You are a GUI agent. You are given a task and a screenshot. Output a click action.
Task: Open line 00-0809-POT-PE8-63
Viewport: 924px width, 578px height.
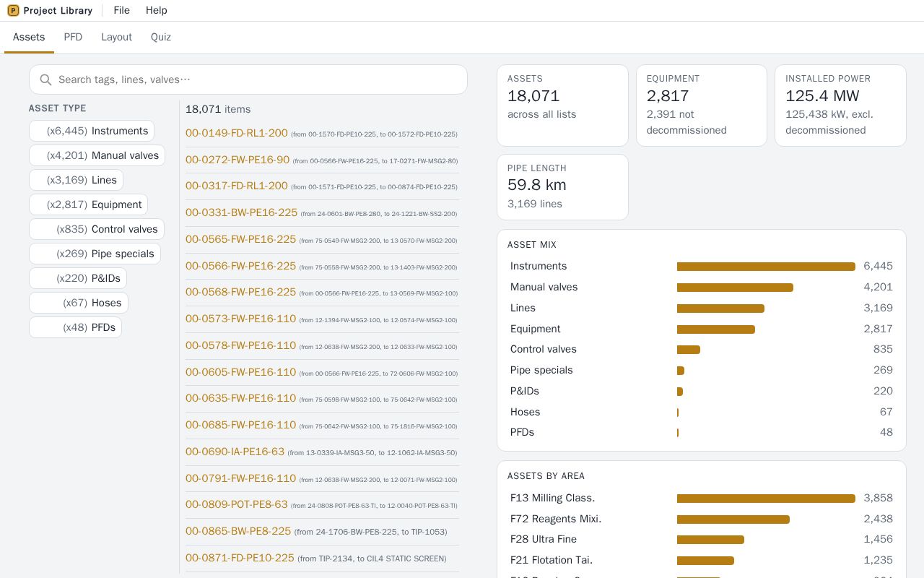coord(237,504)
